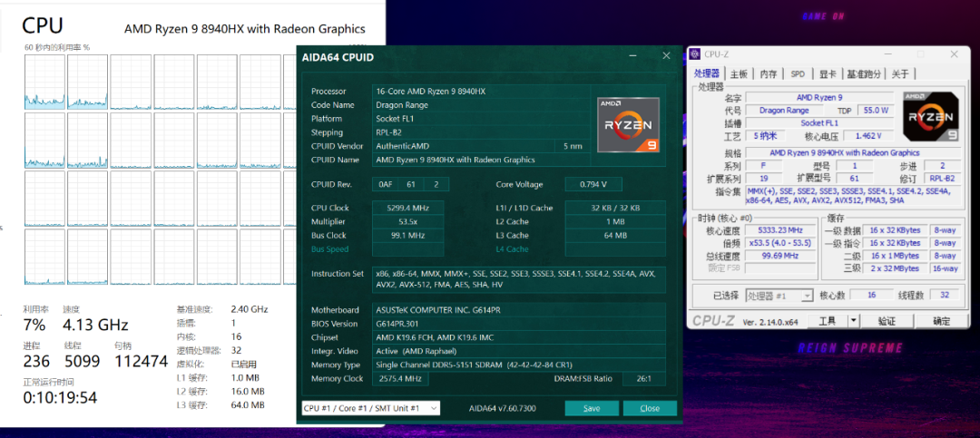Expand the arrow beside 工具 in CPU-Z
The image size is (980, 438).
[854, 321]
